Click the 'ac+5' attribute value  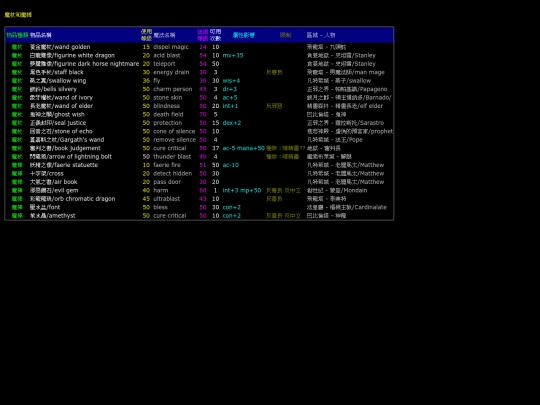[230, 97]
